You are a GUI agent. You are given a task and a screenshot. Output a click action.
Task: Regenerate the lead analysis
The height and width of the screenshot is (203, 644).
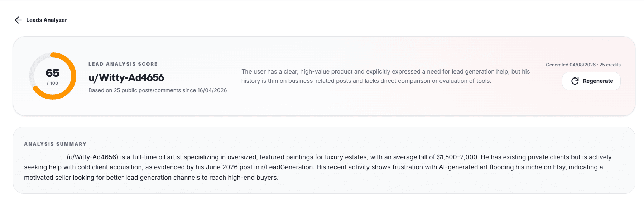(x=591, y=81)
